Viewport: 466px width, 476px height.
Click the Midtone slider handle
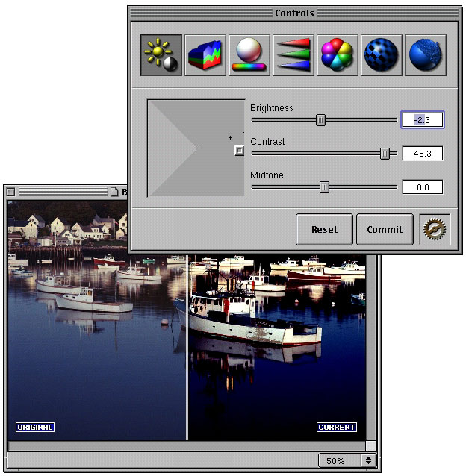tap(324, 187)
